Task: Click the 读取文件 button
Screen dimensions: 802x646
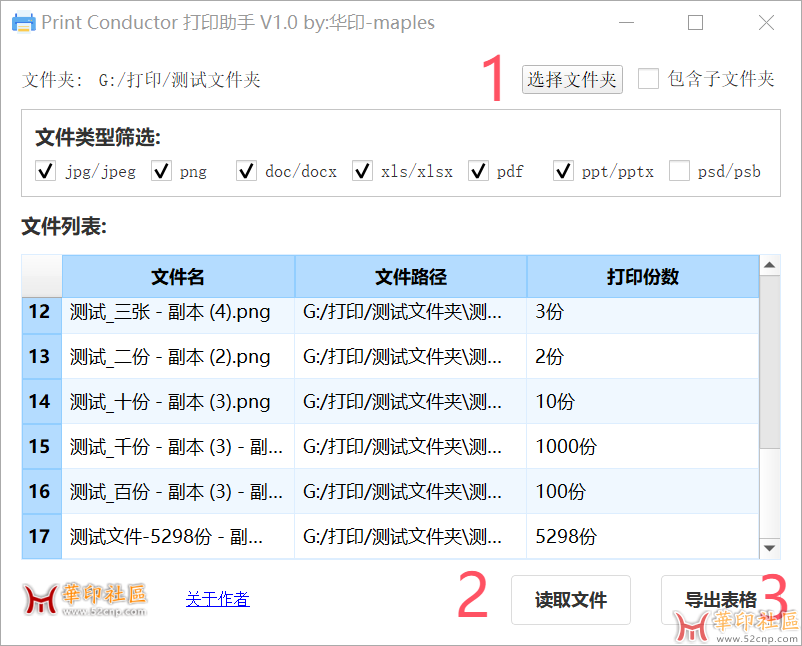Action: (570, 600)
